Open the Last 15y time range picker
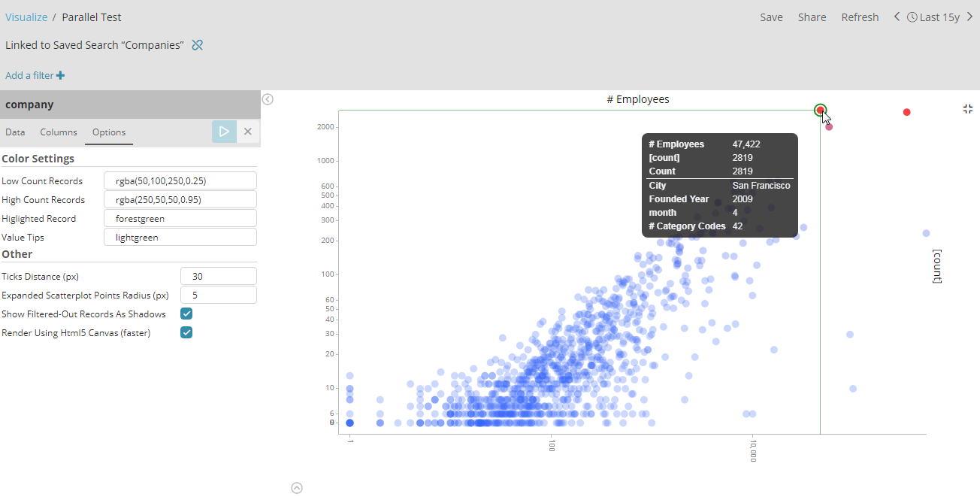 (937, 16)
